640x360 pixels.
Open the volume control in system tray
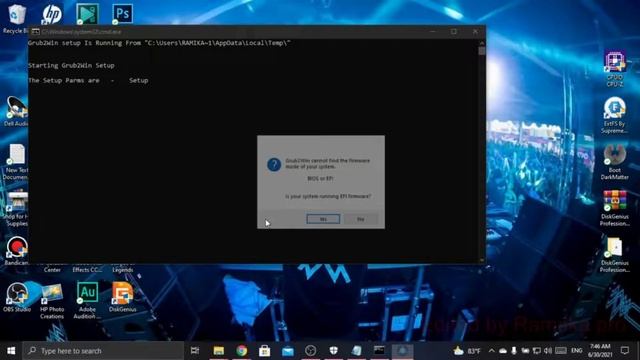pos(548,351)
